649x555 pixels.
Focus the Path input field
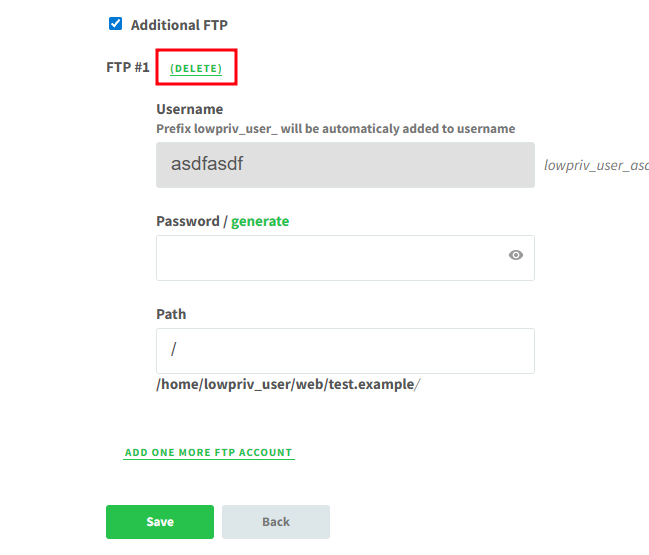tap(345, 351)
